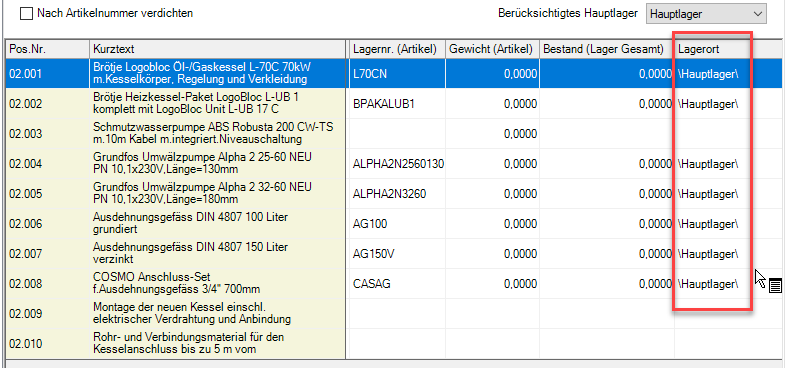785x368 pixels.
Task: Click the BPAKALUB1 Lagernr. cell
Action: 398,104
